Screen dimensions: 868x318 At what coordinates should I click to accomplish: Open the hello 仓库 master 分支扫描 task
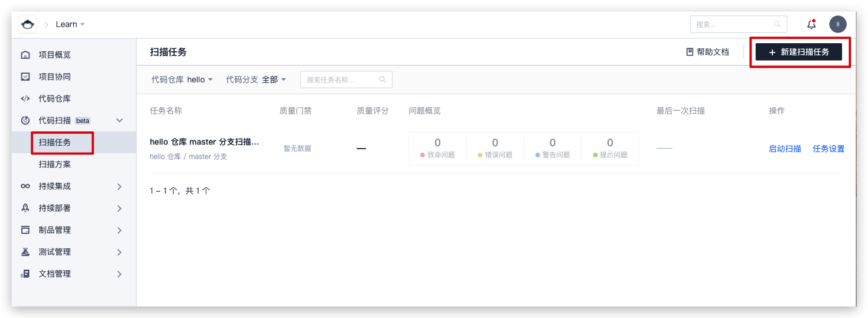(204, 142)
